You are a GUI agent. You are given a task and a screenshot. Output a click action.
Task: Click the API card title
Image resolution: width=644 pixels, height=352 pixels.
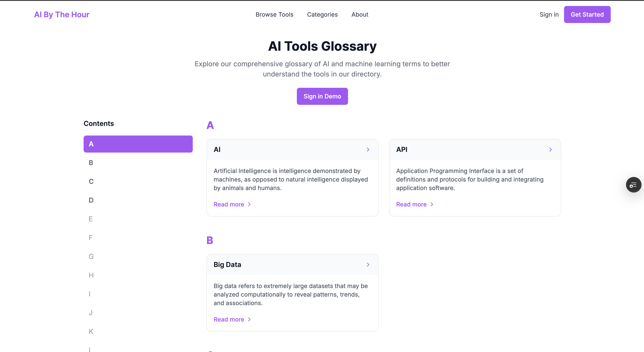point(402,150)
